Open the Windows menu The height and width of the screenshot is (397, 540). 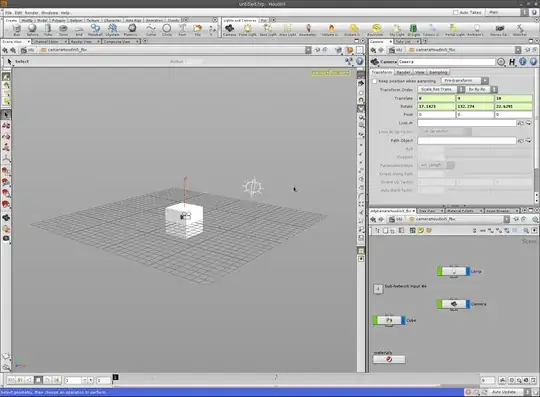pyautogui.click(x=50, y=13)
